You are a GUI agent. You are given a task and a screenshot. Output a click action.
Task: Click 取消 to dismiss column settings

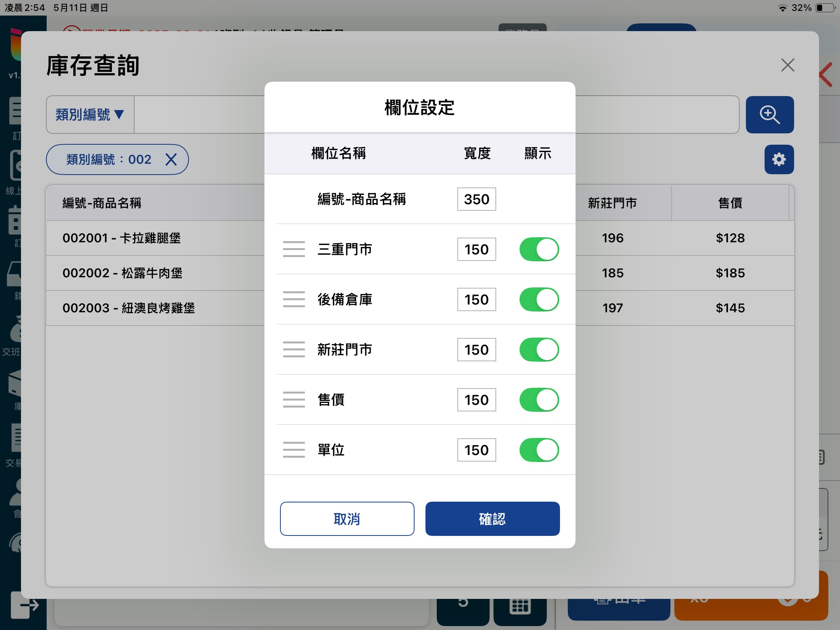347,519
